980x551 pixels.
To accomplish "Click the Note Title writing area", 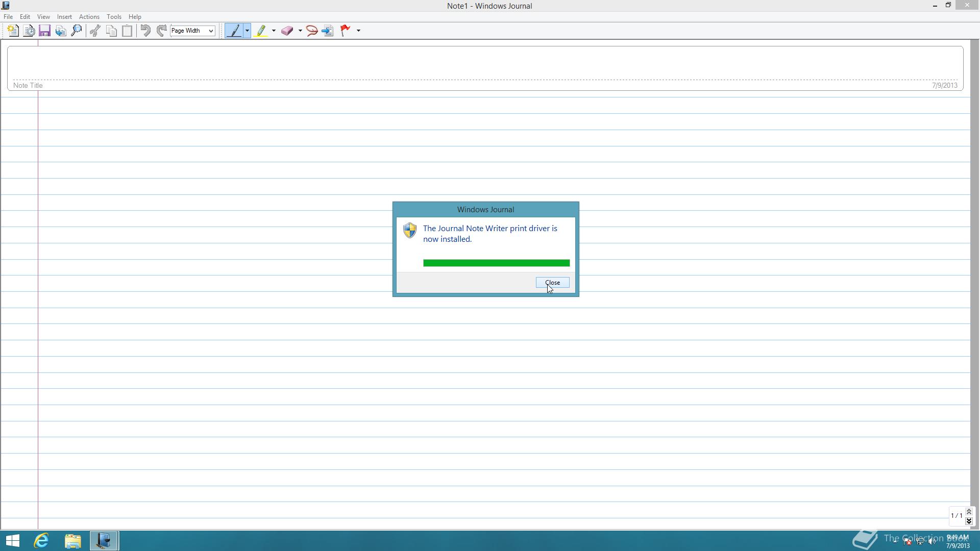I will point(485,68).
